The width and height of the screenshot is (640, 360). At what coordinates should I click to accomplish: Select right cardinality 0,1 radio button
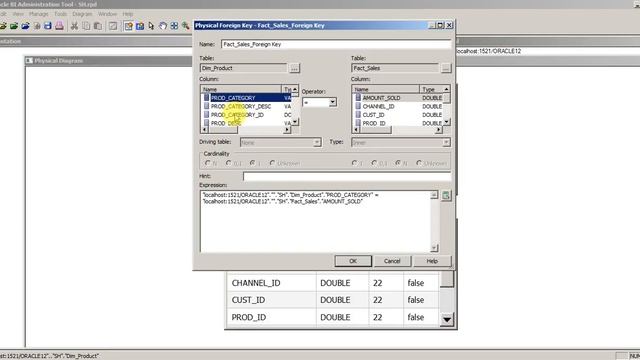[x=374, y=163]
